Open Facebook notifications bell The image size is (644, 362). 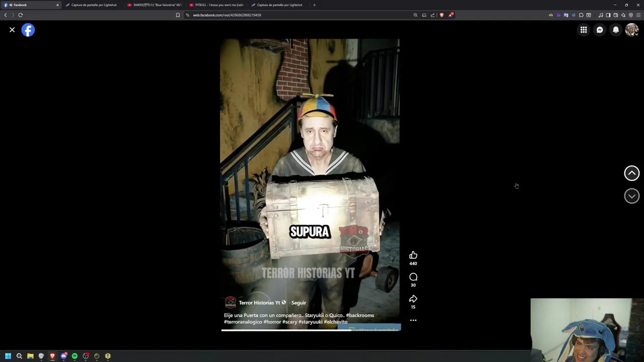[616, 30]
